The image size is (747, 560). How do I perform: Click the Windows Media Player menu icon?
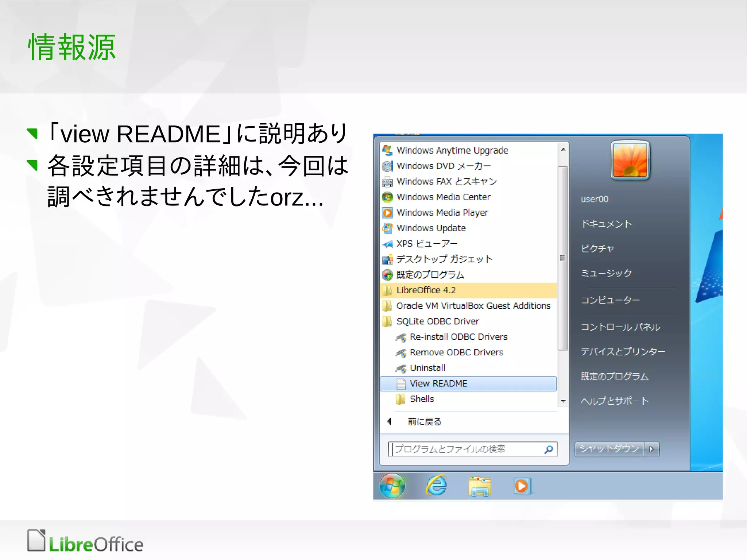coord(387,212)
